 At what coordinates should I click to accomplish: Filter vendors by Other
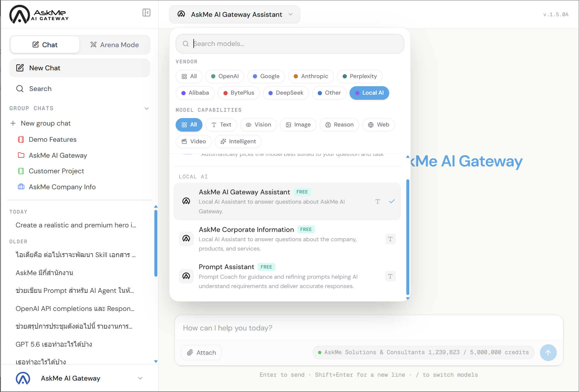[x=329, y=93]
